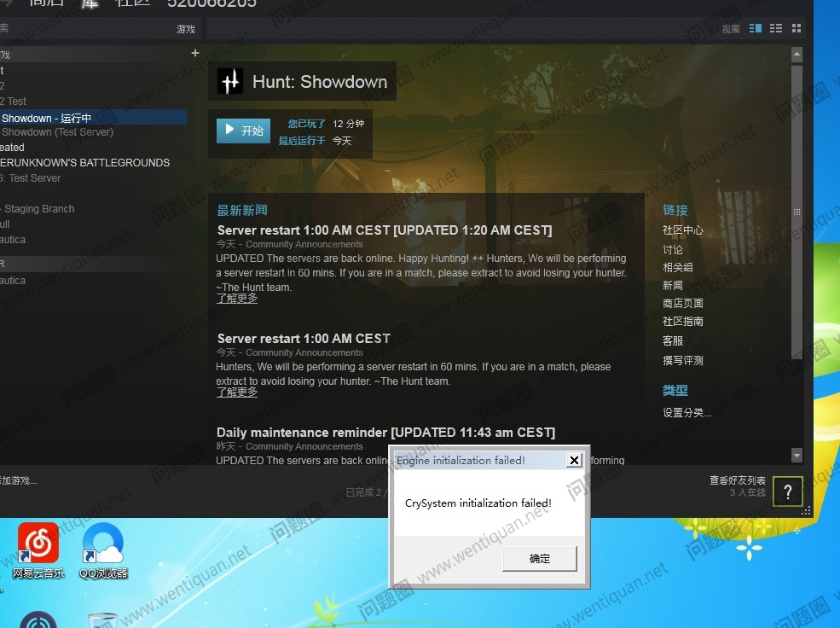Select PLAYERUNKNOWN'S BATTLEGROUNDS in game list
This screenshot has width=840, height=628.
click(x=84, y=163)
